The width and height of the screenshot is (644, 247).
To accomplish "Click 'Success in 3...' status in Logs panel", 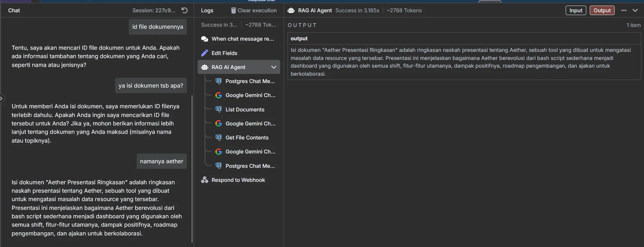I will click(219, 25).
